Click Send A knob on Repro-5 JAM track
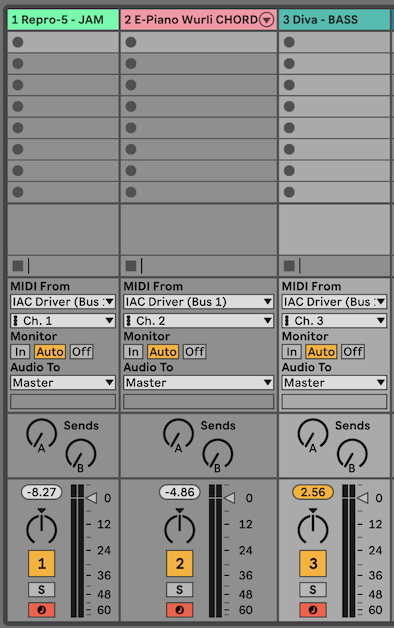Viewport: 394px width, 628px height. (42, 434)
